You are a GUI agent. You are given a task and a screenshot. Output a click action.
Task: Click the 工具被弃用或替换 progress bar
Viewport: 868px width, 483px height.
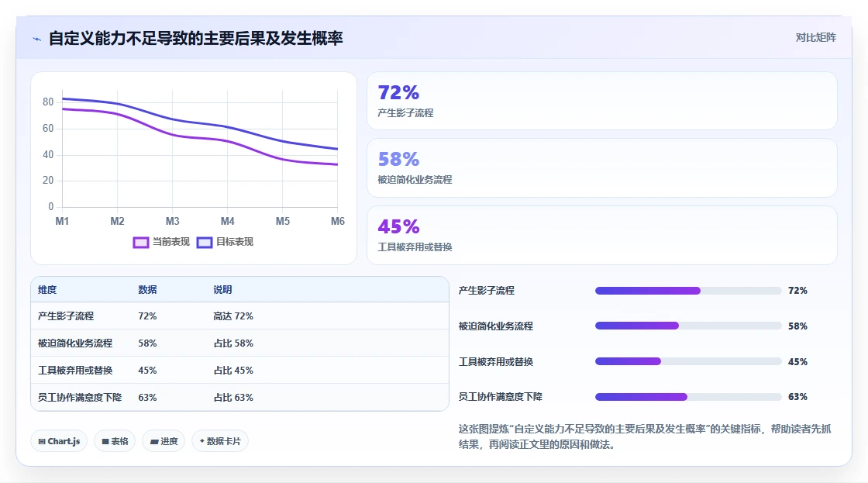pyautogui.click(x=688, y=362)
